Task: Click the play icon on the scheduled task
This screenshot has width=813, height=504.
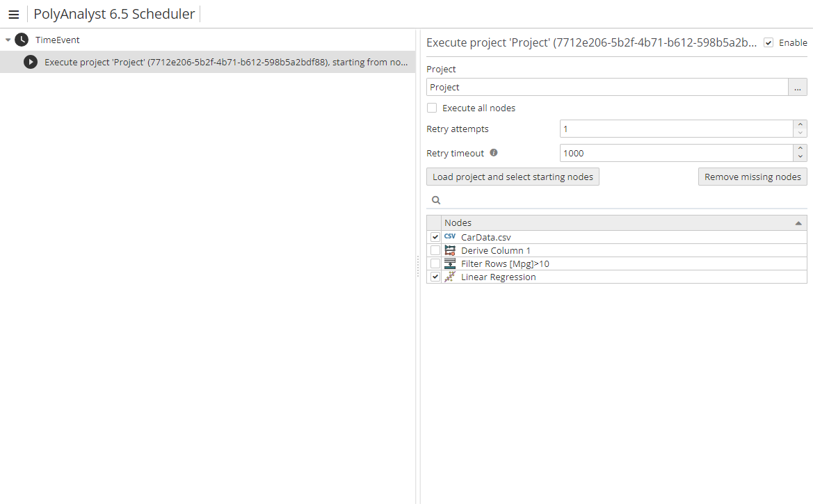Action: tap(30, 62)
